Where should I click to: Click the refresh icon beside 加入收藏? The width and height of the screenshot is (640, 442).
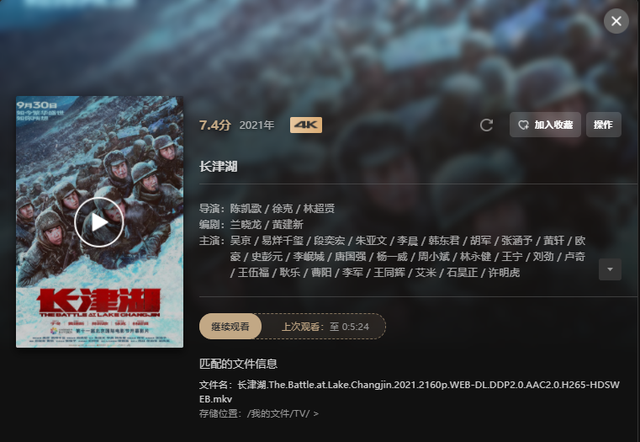(x=486, y=125)
